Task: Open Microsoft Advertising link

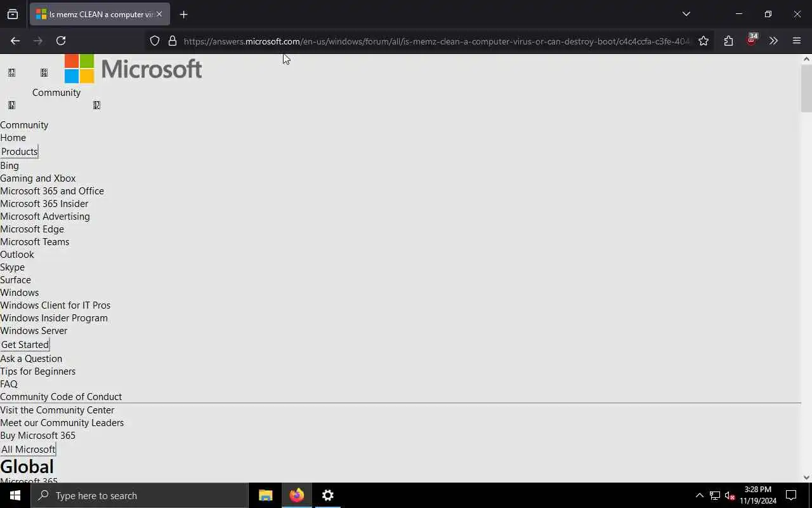Action: point(45,217)
